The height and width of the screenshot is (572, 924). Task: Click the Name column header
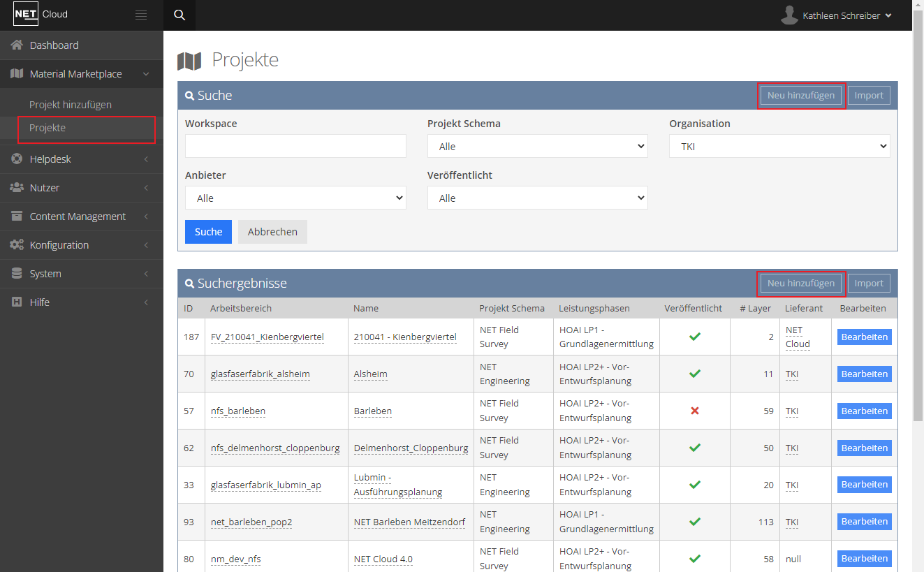tap(367, 308)
